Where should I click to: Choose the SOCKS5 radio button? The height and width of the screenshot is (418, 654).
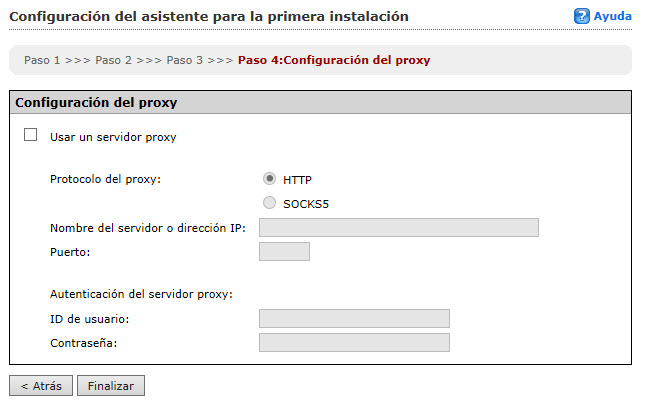(269, 203)
